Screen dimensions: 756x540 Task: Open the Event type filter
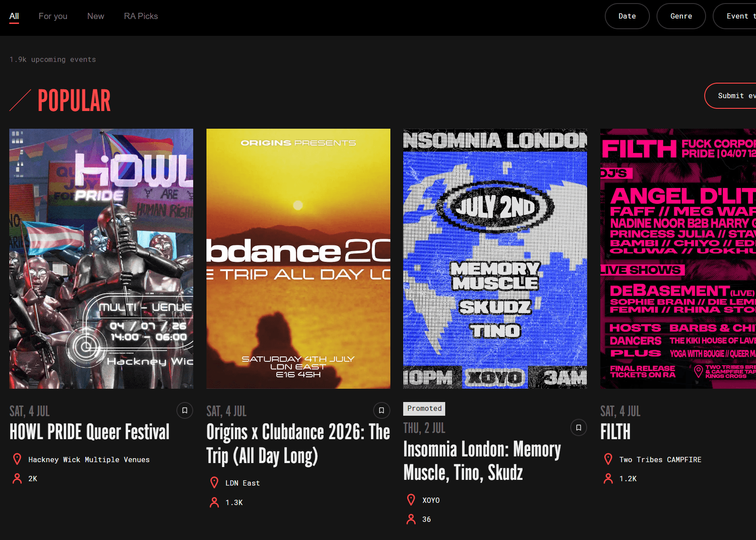coord(735,16)
